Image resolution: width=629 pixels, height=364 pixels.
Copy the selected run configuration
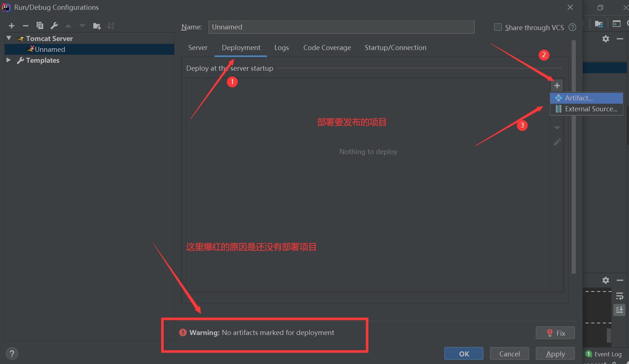(40, 26)
